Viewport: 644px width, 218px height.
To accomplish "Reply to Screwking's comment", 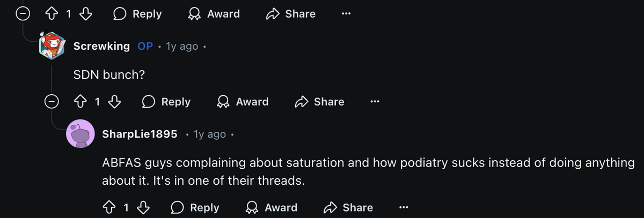I will (x=166, y=101).
